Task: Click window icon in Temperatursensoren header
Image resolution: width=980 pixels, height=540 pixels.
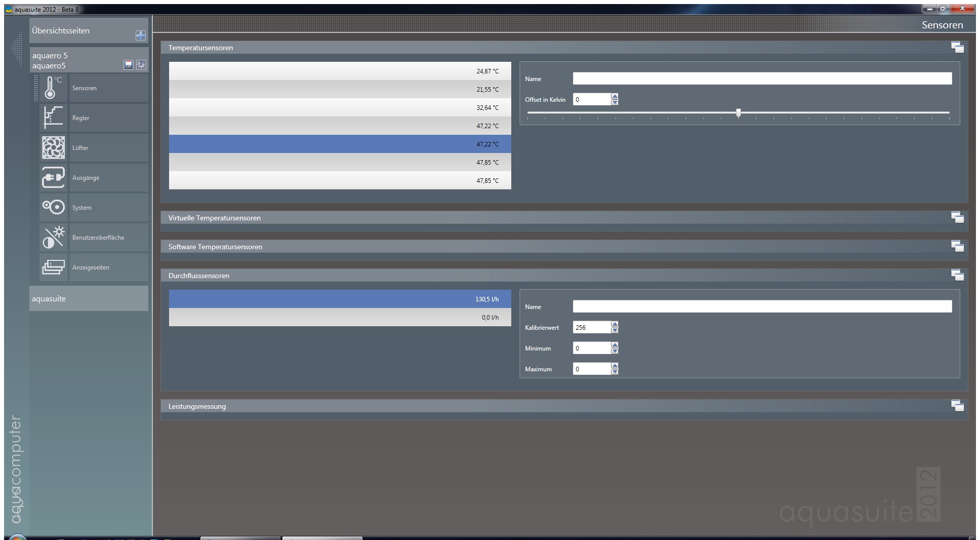Action: point(957,47)
